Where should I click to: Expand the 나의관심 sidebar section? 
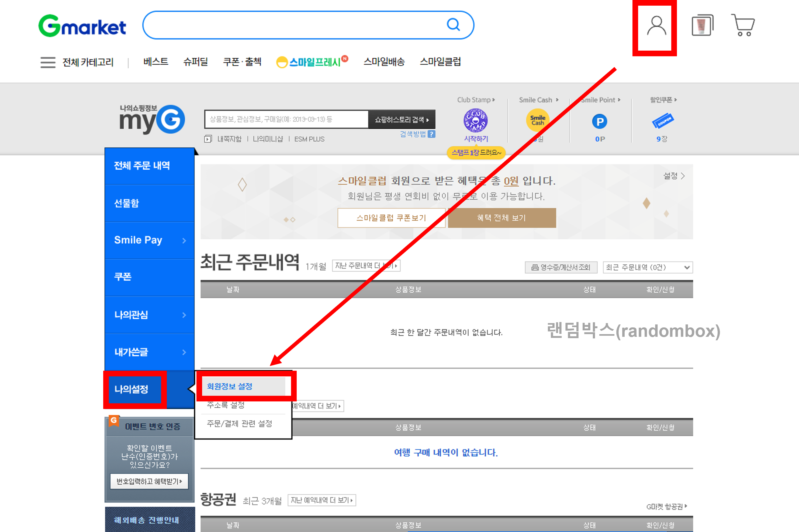[149, 315]
